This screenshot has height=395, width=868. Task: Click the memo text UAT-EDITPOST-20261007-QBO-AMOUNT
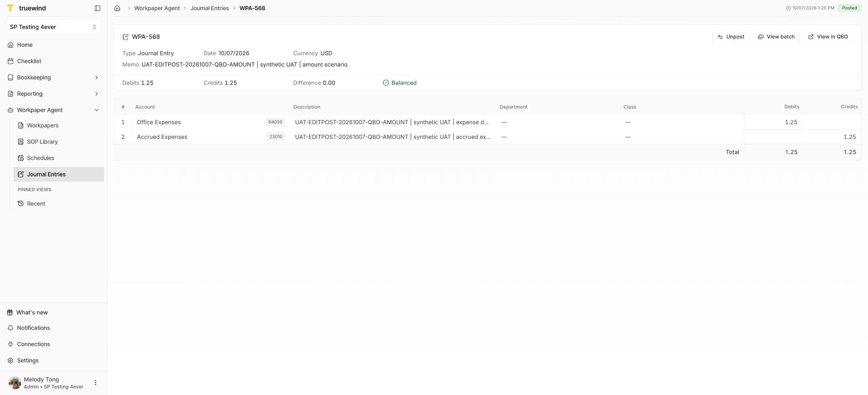tap(198, 64)
